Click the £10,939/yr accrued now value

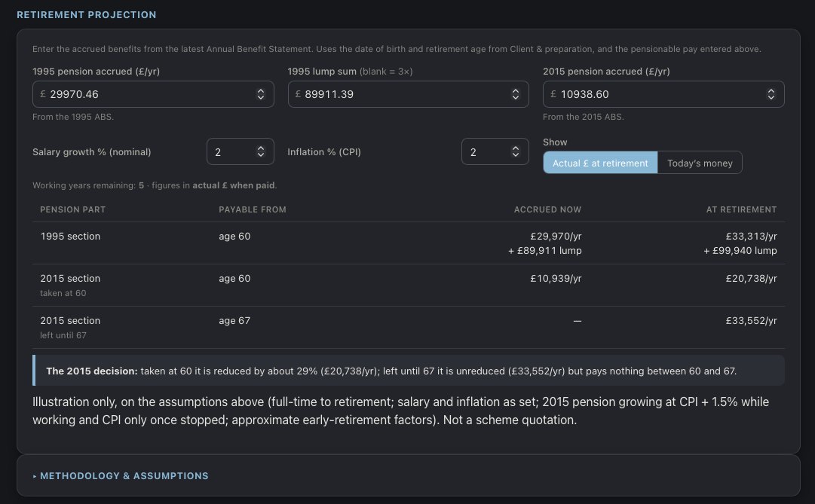click(x=556, y=279)
